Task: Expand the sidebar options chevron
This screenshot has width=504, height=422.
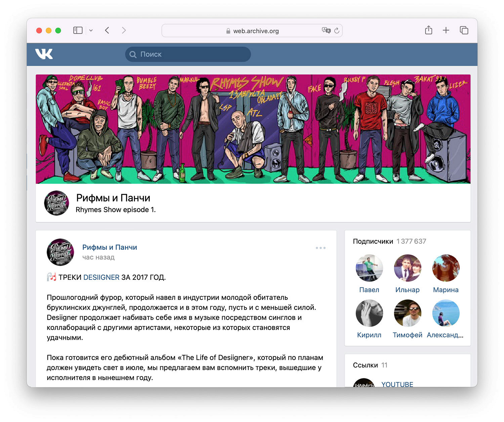Action: 91,31
